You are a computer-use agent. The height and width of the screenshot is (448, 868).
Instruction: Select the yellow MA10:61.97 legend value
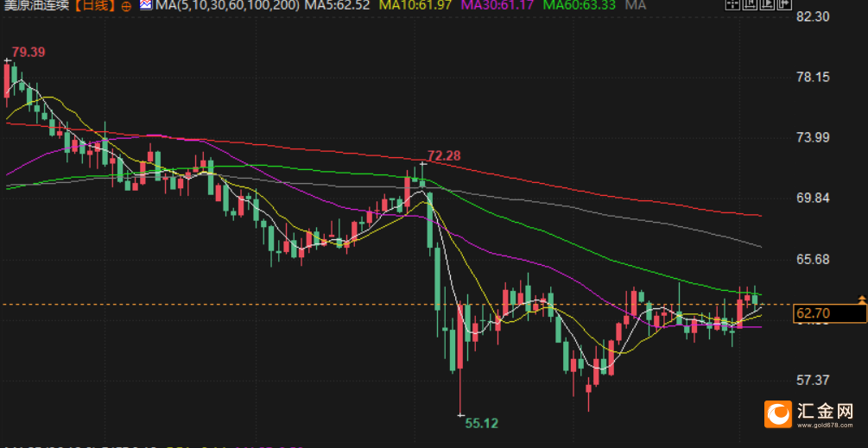[415, 5]
